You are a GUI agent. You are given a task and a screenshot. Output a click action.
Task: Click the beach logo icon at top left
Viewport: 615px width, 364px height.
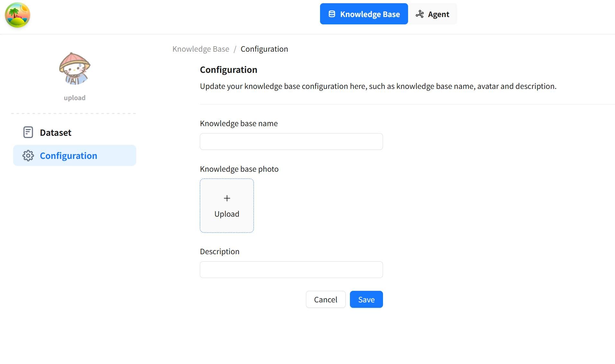coord(17,15)
